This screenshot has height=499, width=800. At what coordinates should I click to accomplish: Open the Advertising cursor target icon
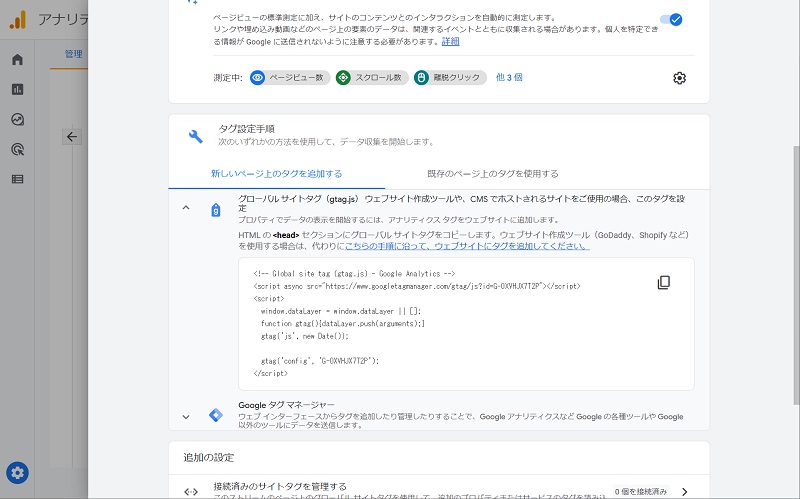tap(17, 149)
